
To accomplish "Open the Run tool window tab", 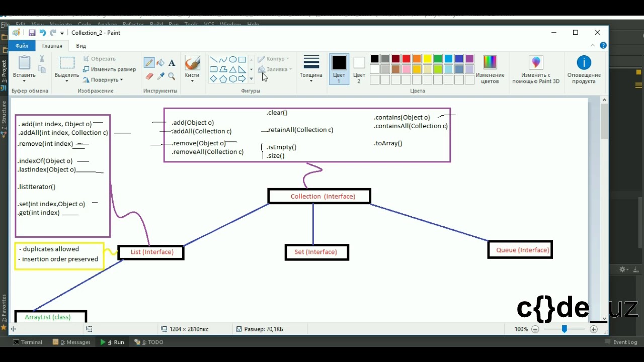I will tap(112, 342).
